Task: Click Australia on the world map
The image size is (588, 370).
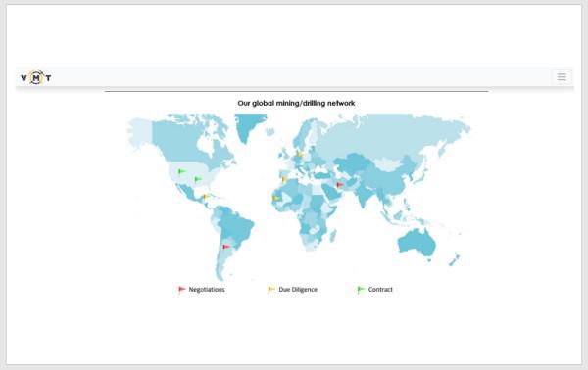Action: [x=417, y=244]
